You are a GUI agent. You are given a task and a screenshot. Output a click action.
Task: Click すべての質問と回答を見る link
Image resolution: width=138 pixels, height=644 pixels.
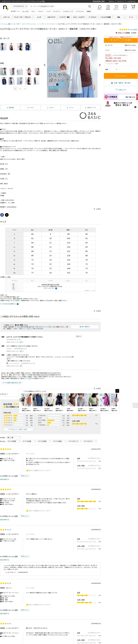point(12,383)
